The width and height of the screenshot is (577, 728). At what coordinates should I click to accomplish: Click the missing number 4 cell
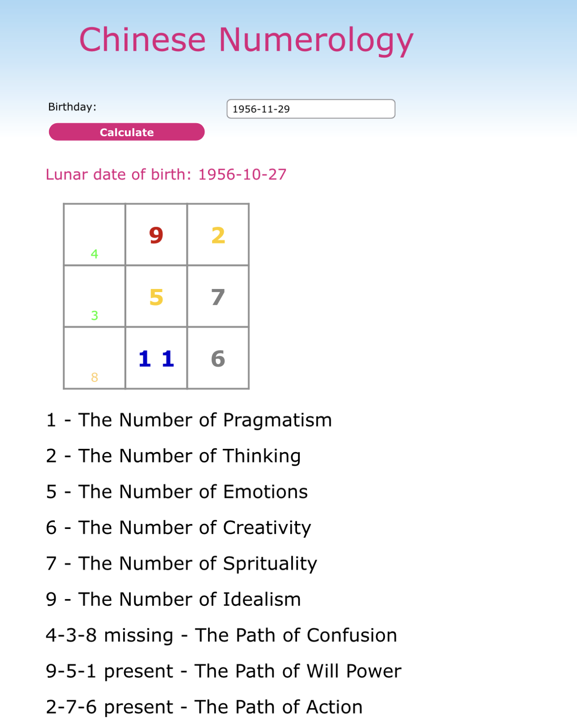click(x=94, y=235)
